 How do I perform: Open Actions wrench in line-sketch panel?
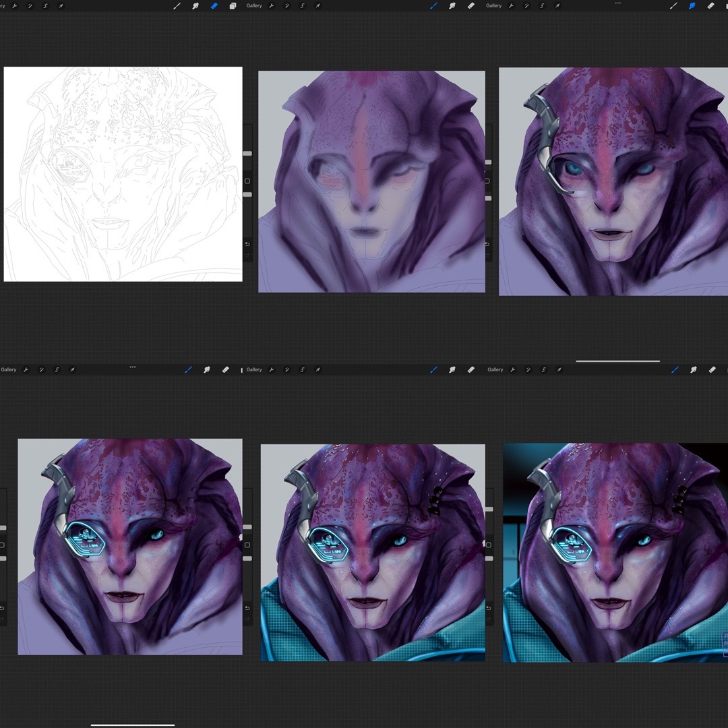pos(15,6)
